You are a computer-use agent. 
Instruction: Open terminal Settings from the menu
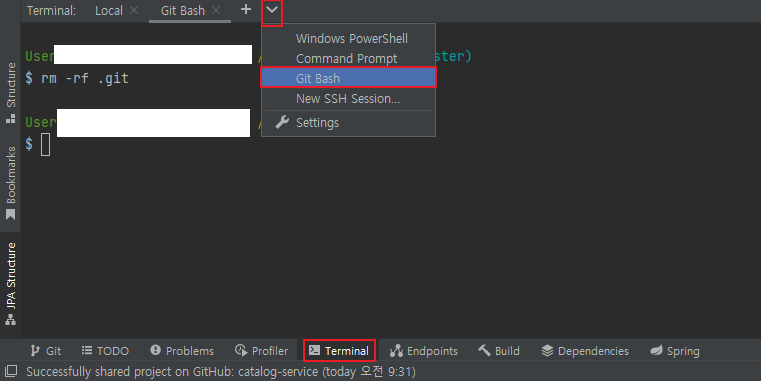tap(348, 122)
